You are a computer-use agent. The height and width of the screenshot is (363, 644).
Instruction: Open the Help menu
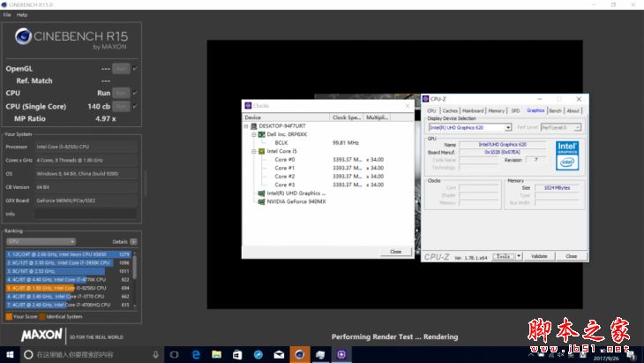[22, 15]
